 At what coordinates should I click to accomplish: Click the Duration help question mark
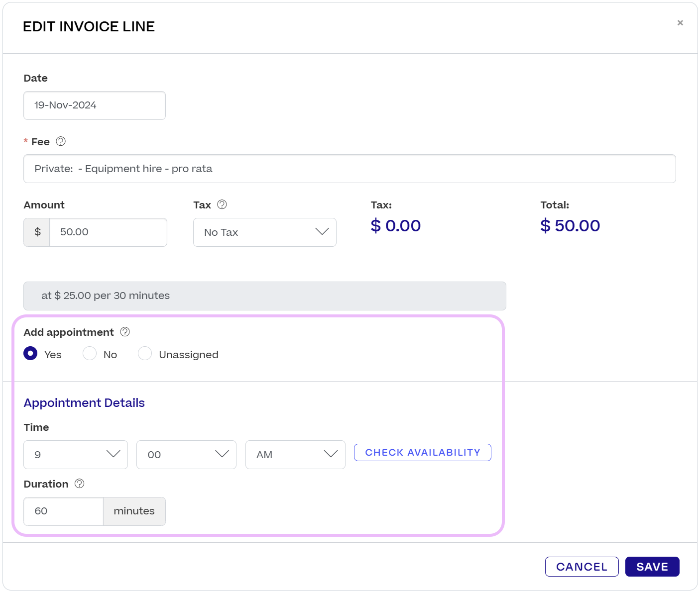pos(80,484)
